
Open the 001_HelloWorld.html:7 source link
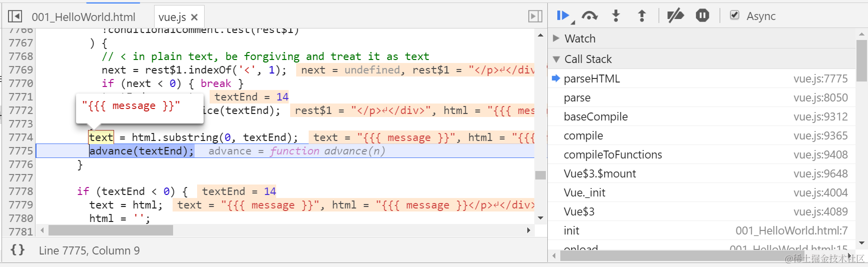click(x=791, y=230)
